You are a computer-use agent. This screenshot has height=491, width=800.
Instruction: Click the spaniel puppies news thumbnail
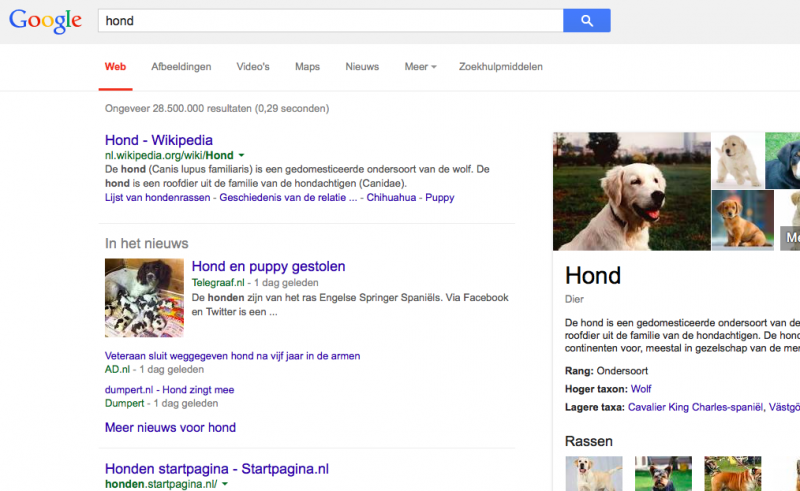[144, 298]
